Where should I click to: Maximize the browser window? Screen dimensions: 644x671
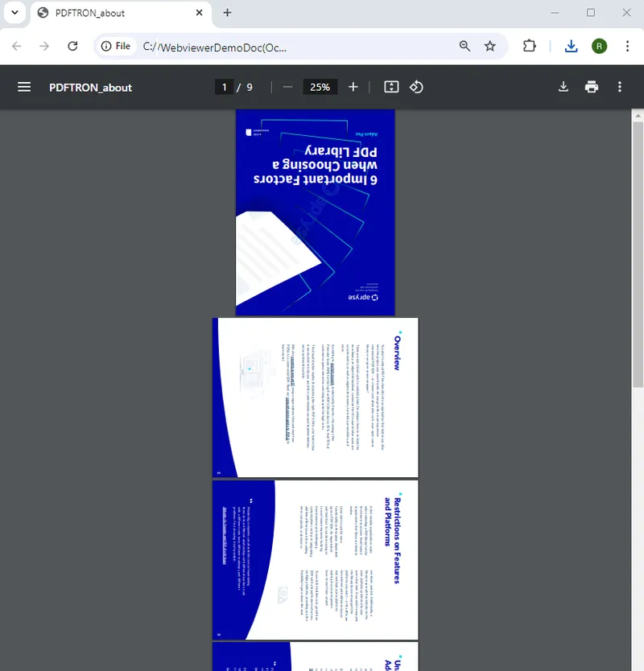point(591,13)
